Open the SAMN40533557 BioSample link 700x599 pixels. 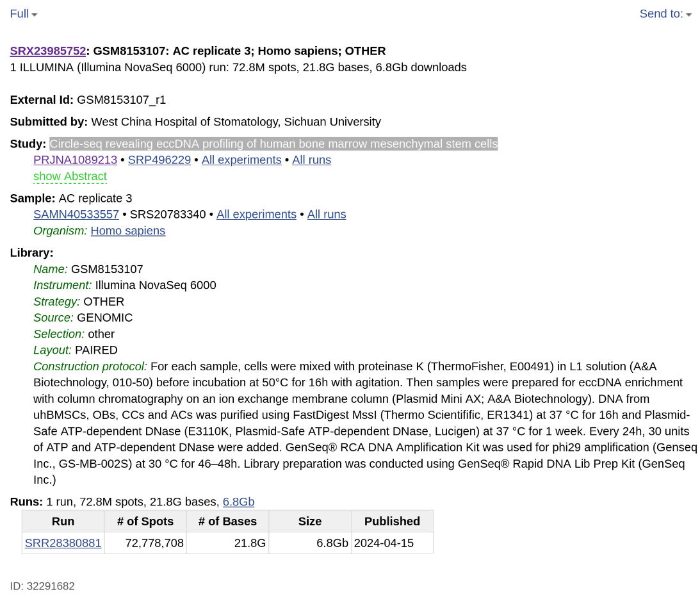point(76,215)
